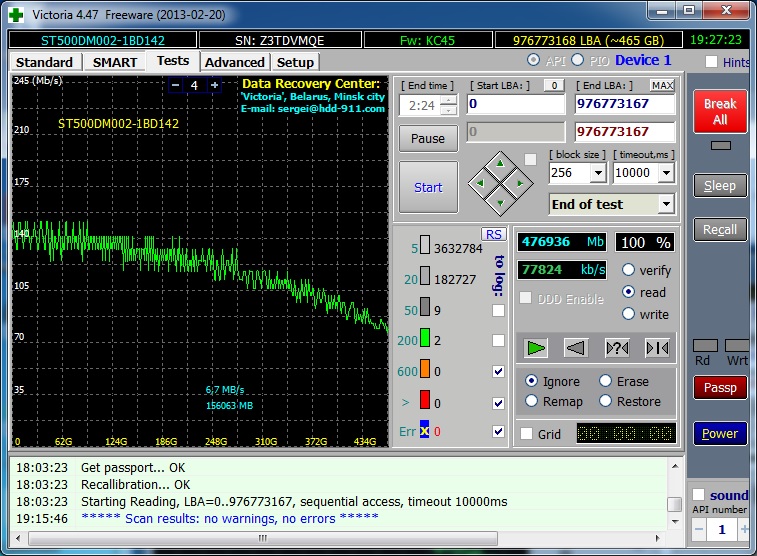Choose the Remap option
The image size is (757, 556).
point(531,401)
